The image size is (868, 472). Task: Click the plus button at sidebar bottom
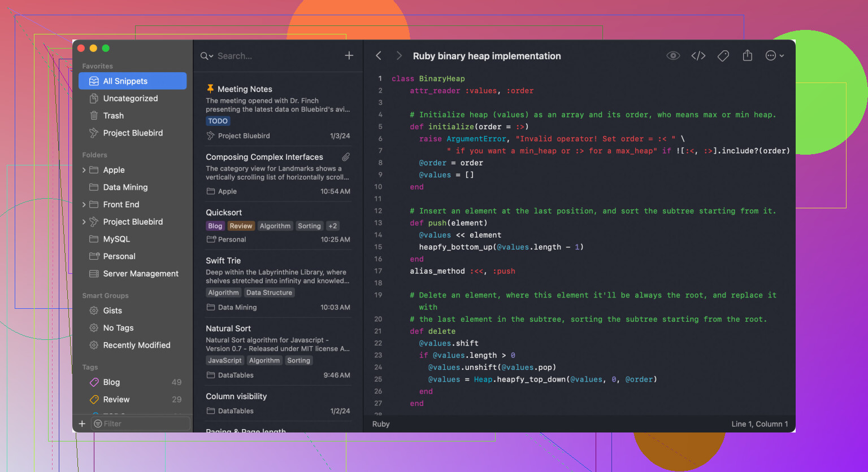point(82,423)
